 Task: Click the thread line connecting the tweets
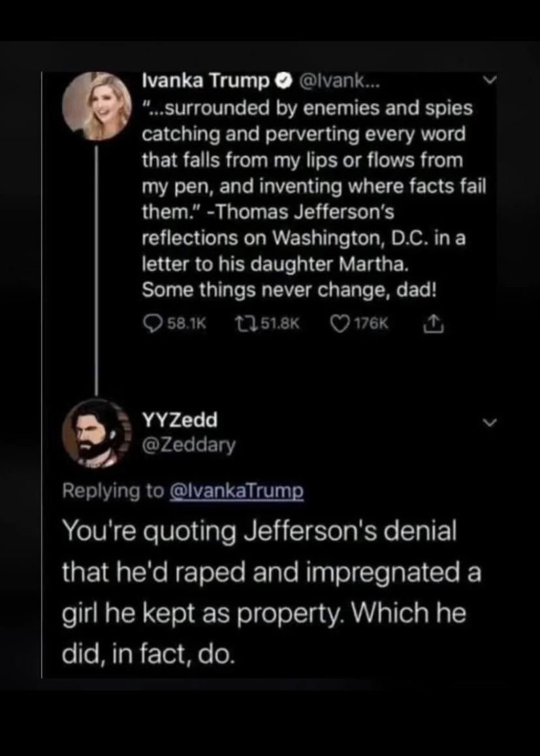point(96,268)
